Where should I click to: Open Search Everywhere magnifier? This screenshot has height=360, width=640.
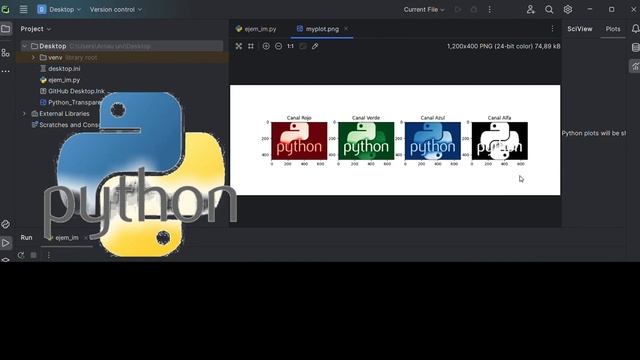tap(549, 9)
